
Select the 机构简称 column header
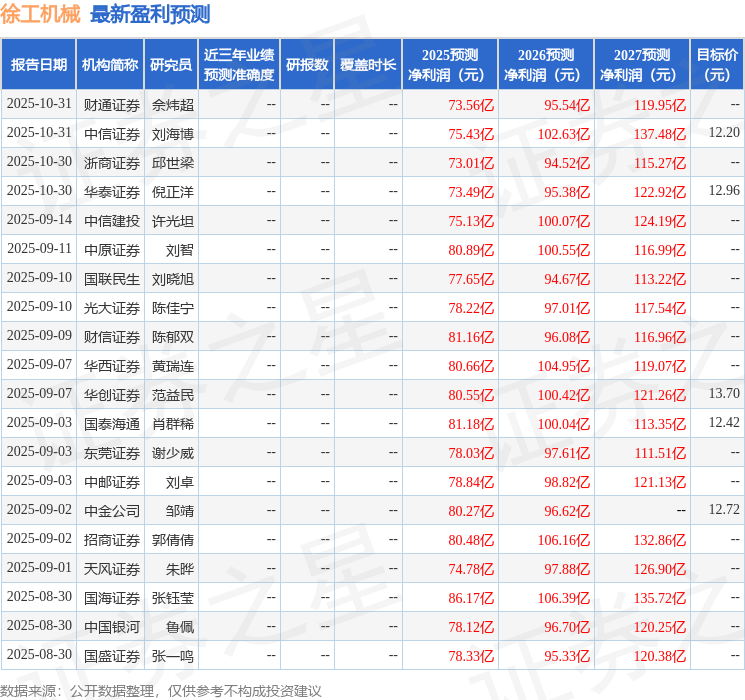[x=110, y=65]
